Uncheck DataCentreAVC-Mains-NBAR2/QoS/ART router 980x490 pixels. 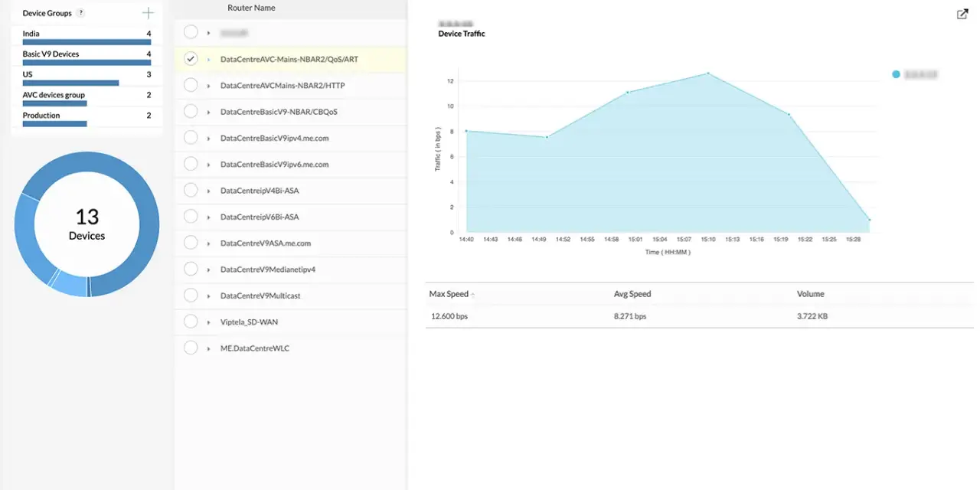pos(191,59)
